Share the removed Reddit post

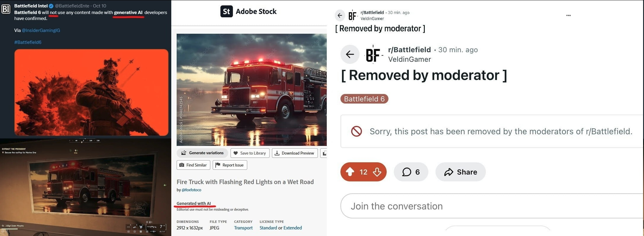pos(461,172)
